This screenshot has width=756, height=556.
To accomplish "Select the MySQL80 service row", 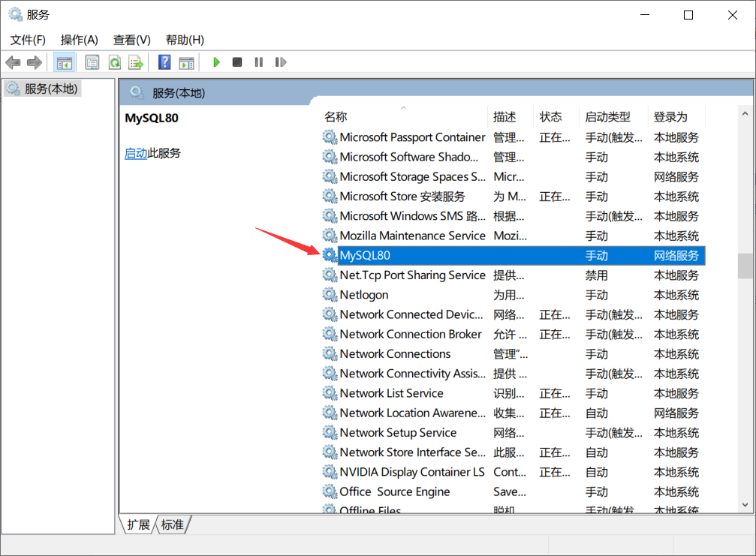I will pyautogui.click(x=513, y=255).
